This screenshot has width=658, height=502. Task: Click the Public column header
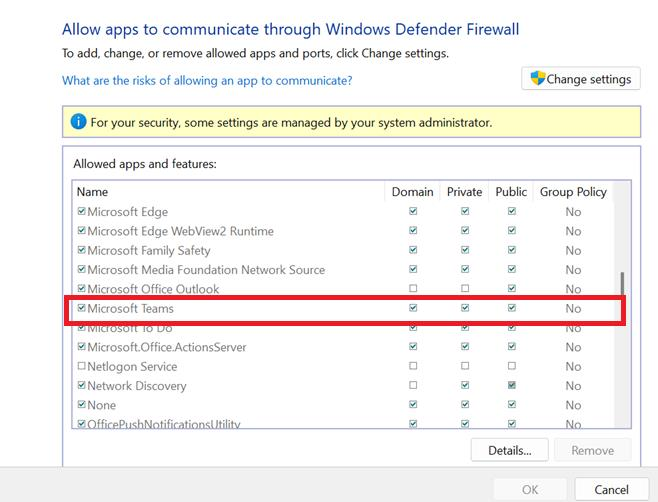pyautogui.click(x=511, y=192)
